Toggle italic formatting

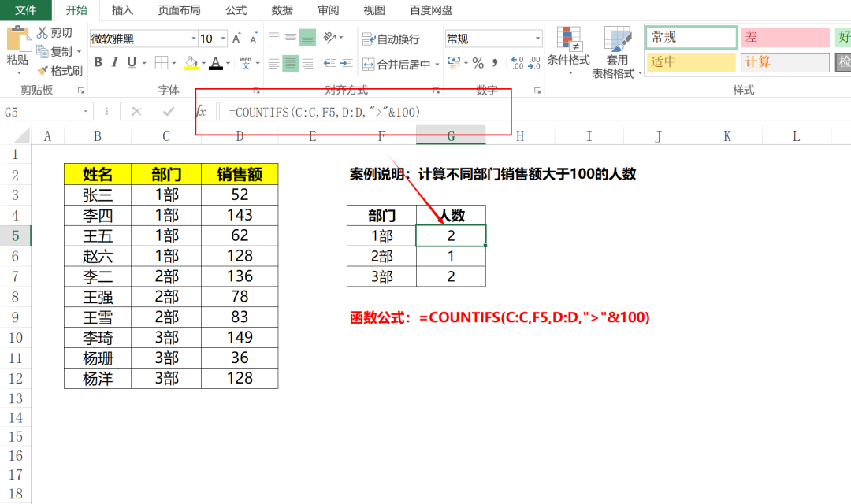coord(114,62)
